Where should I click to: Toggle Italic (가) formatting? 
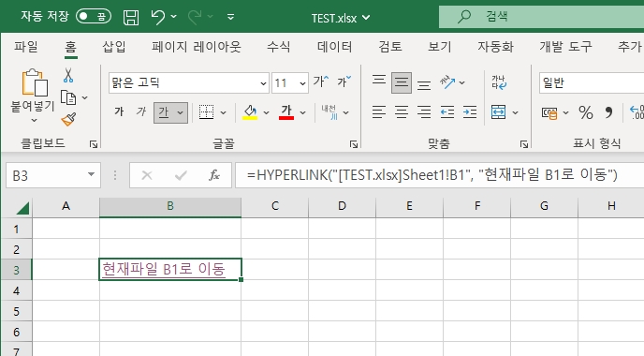[x=141, y=111]
